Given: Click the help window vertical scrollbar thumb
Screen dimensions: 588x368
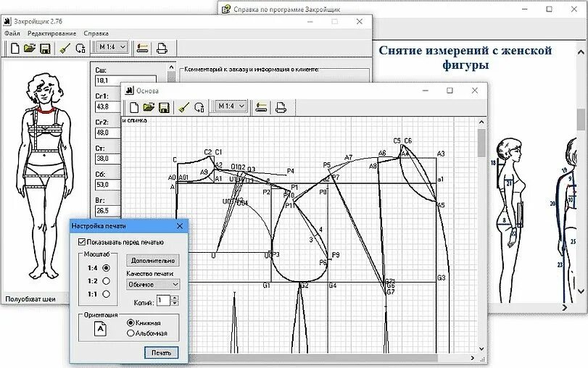Looking at the screenshot, I should (x=581, y=120).
